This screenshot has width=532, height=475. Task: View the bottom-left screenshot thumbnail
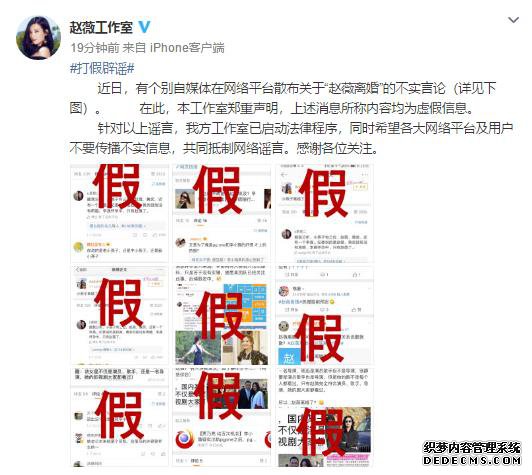119,418
